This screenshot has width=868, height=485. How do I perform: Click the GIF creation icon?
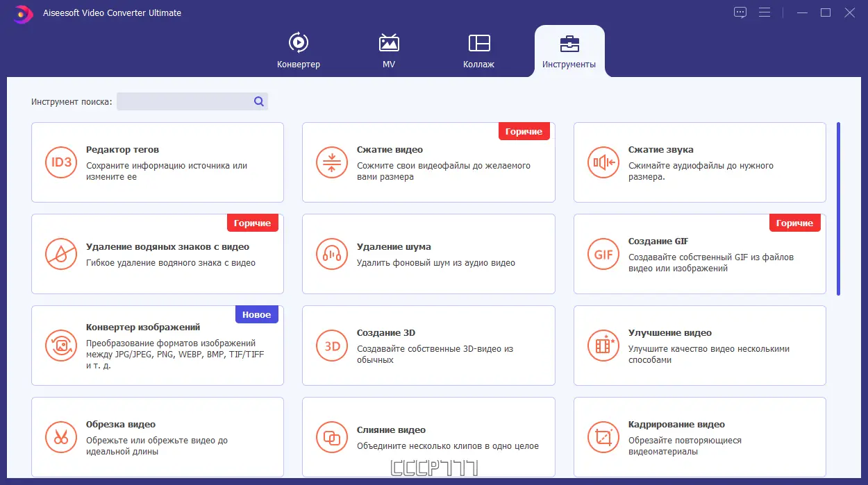[x=603, y=254]
